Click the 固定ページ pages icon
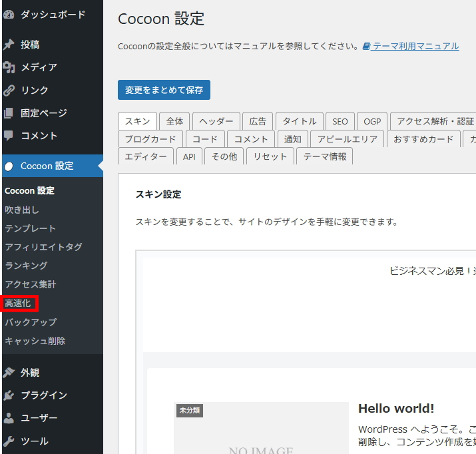The image size is (476, 454). [9, 113]
